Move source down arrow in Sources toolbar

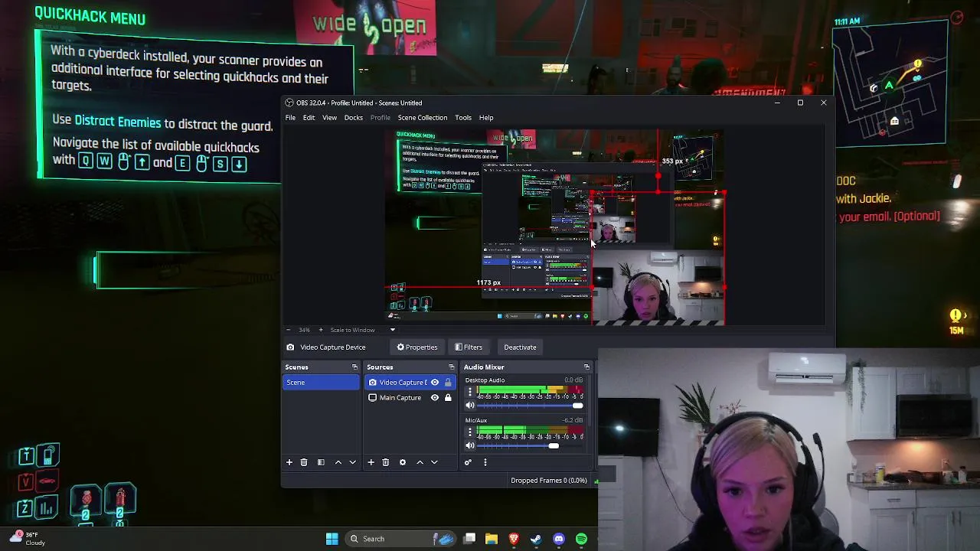pyautogui.click(x=434, y=462)
